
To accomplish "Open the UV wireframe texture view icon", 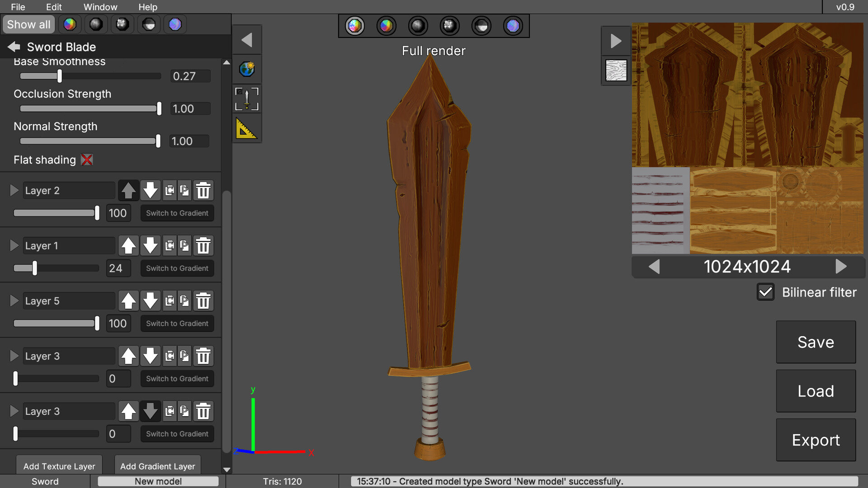I will [616, 70].
